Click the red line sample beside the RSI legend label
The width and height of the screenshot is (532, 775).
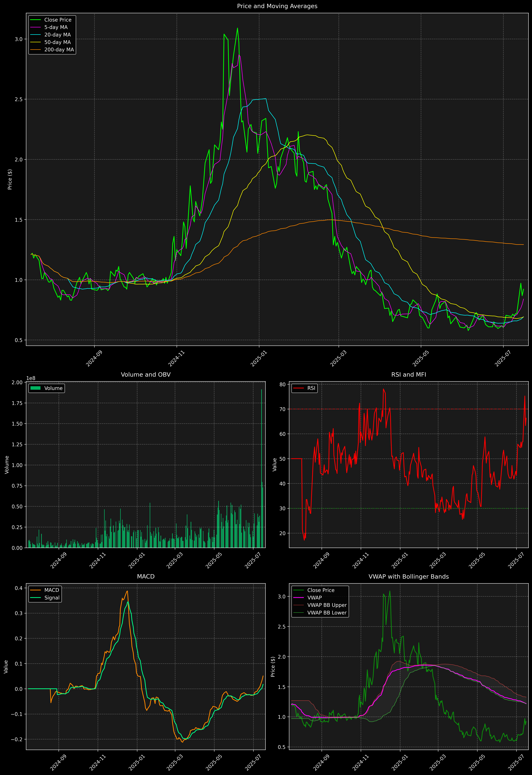pos(298,388)
